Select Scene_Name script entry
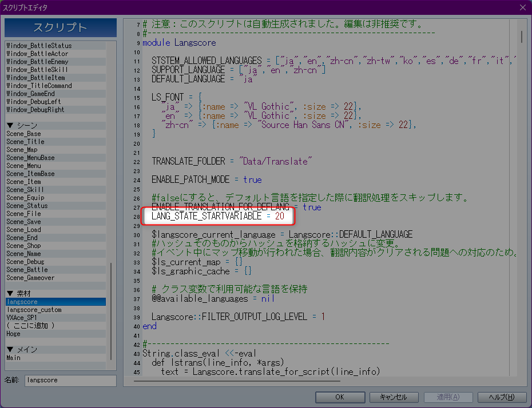Image resolution: width=532 pixels, height=408 pixels. click(x=56, y=254)
